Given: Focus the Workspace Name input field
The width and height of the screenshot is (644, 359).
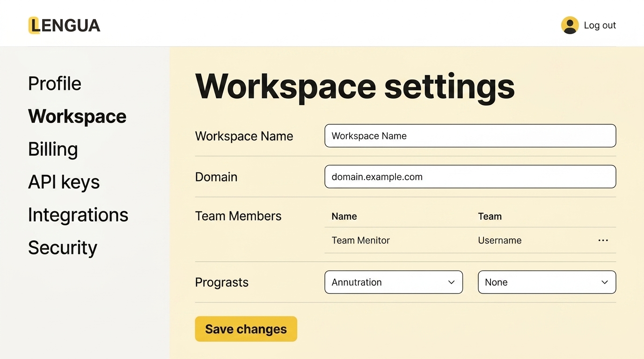Looking at the screenshot, I should point(470,136).
